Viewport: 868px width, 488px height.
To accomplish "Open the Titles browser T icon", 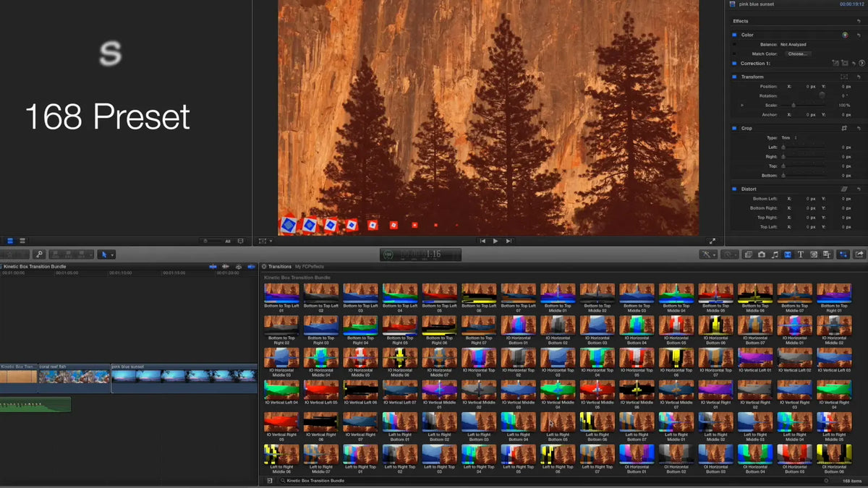I will pos(801,254).
